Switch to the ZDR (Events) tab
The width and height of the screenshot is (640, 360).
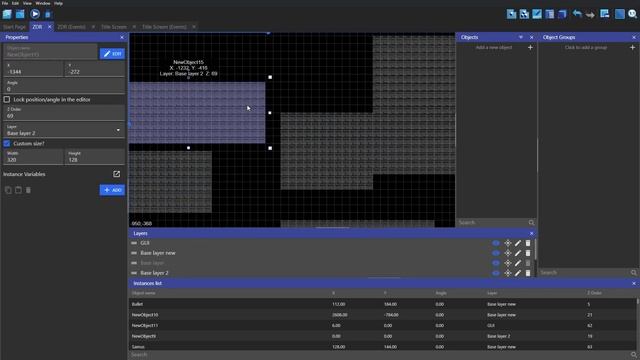click(x=71, y=27)
